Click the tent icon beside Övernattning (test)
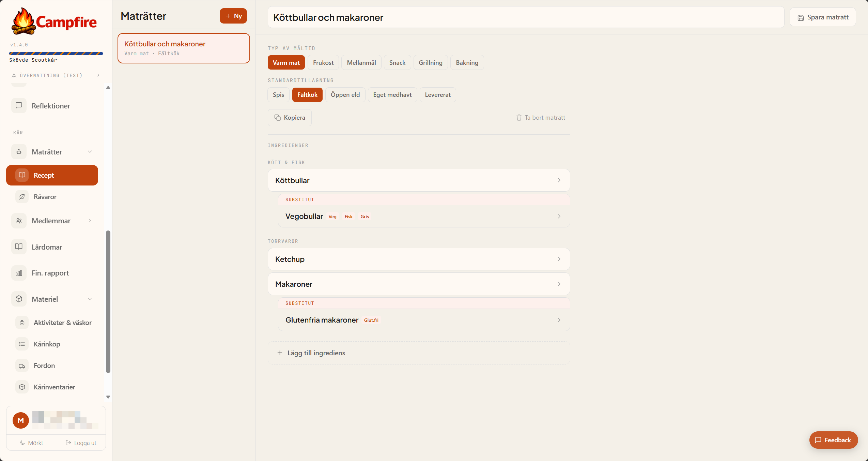Viewport: 868px width, 461px height. 14,75
